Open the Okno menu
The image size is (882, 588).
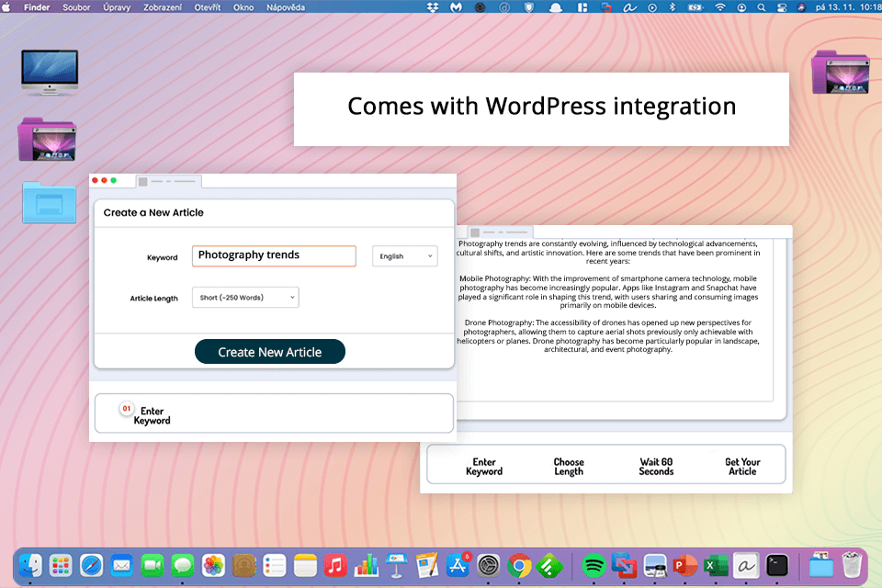(243, 7)
